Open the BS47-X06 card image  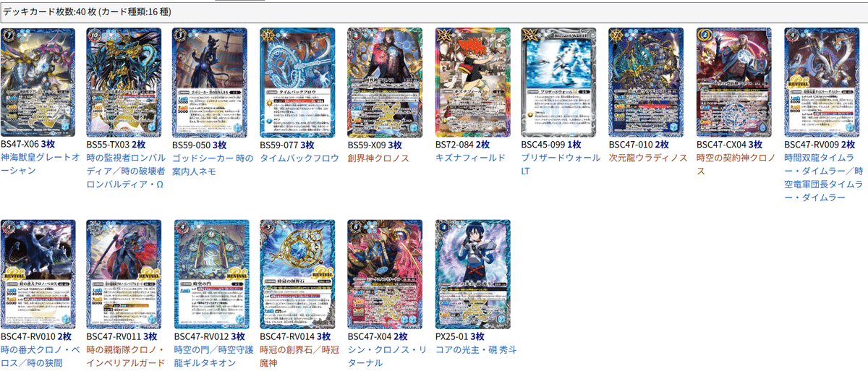pyautogui.click(x=38, y=82)
